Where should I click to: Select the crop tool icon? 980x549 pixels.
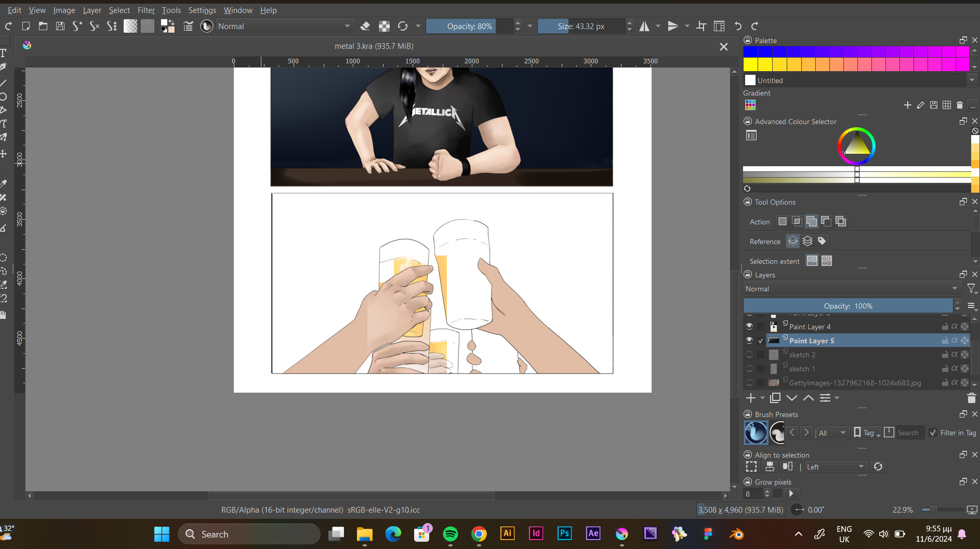pos(701,26)
